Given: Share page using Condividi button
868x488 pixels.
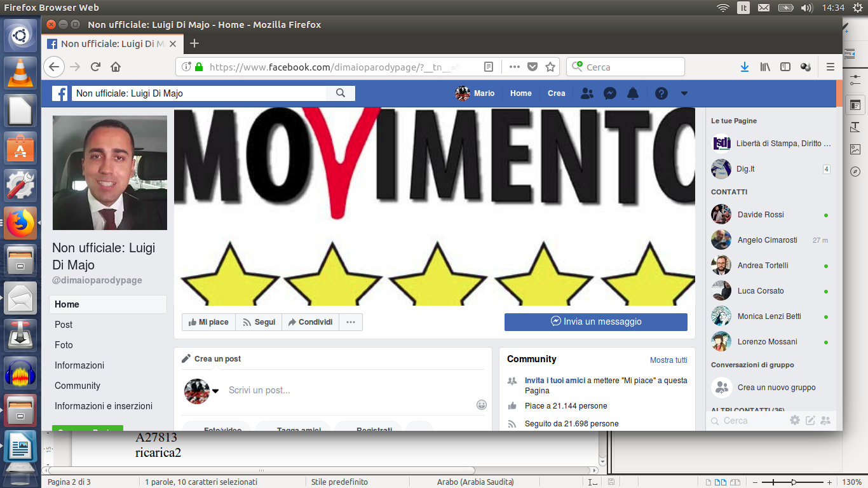Looking at the screenshot, I should pyautogui.click(x=310, y=322).
